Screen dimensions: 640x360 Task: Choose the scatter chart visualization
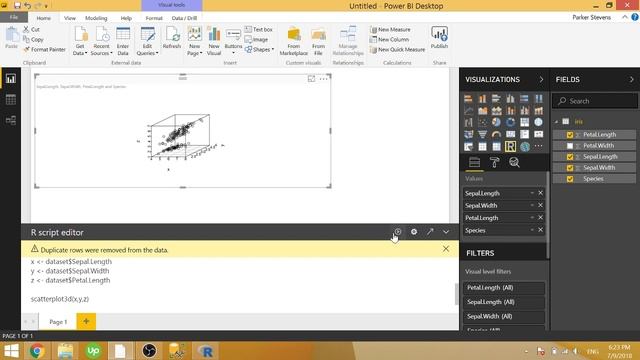482,122
